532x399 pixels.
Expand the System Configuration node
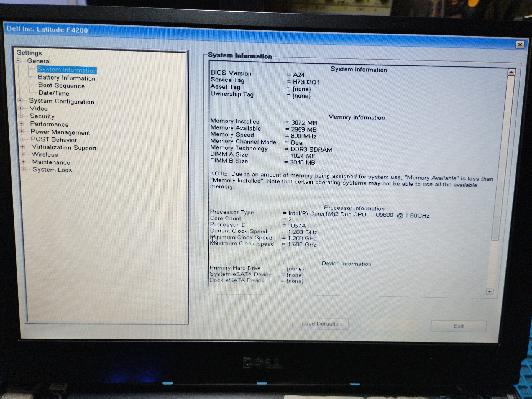(20, 100)
